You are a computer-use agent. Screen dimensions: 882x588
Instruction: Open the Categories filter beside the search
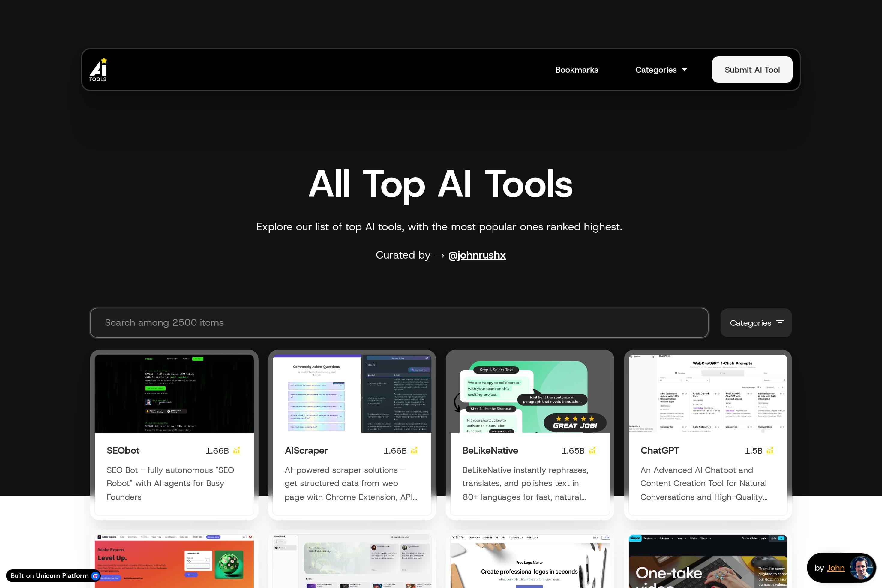(x=756, y=323)
